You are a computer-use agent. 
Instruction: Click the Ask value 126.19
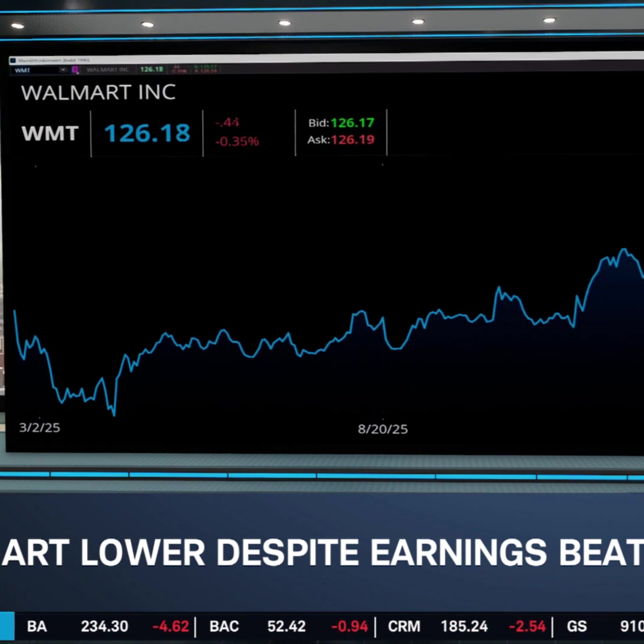(352, 140)
